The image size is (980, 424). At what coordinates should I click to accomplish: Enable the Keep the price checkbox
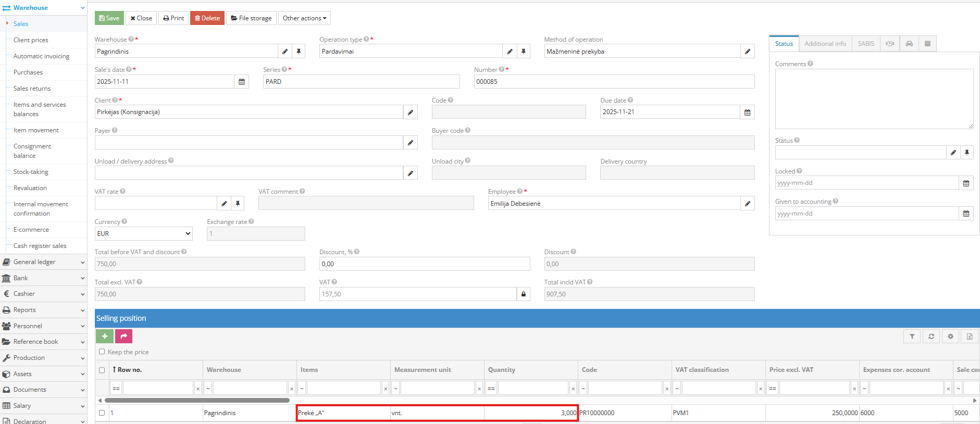[x=102, y=352]
